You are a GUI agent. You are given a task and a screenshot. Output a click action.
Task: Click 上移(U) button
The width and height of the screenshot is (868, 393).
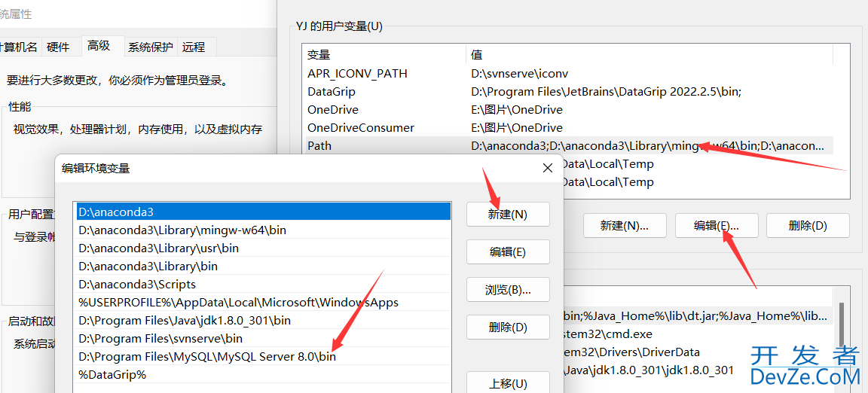(x=508, y=383)
